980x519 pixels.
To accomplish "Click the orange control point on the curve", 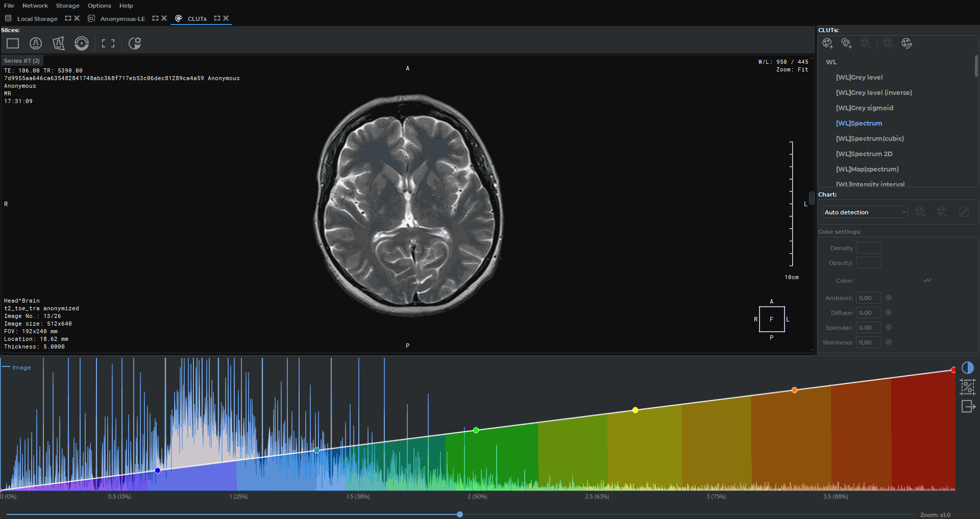I will 795,390.
